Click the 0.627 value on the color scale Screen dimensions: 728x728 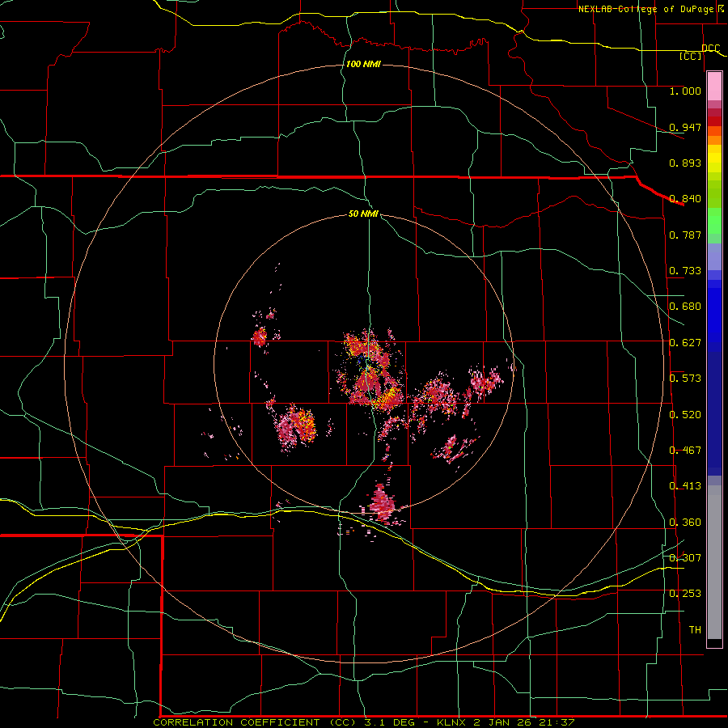pos(685,343)
